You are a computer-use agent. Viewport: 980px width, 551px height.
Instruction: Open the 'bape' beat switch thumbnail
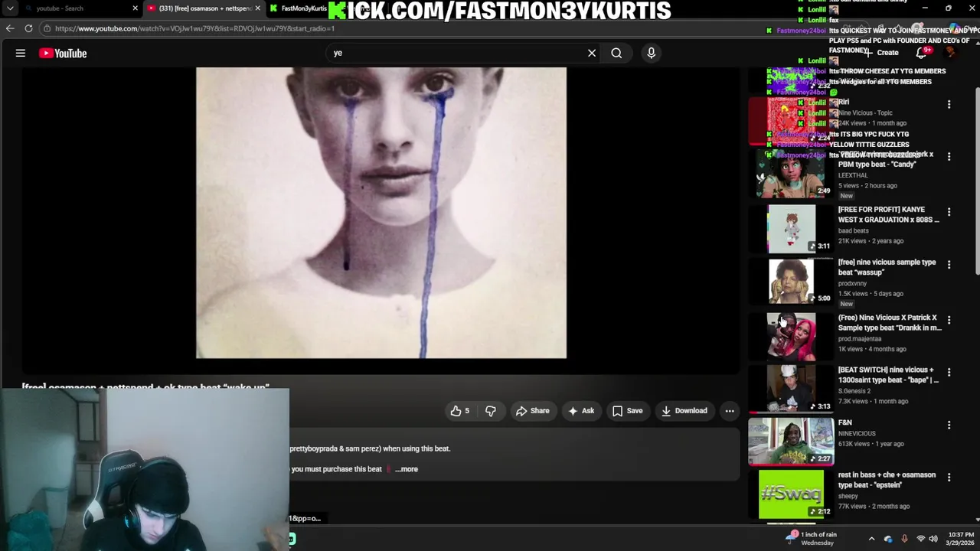(791, 389)
